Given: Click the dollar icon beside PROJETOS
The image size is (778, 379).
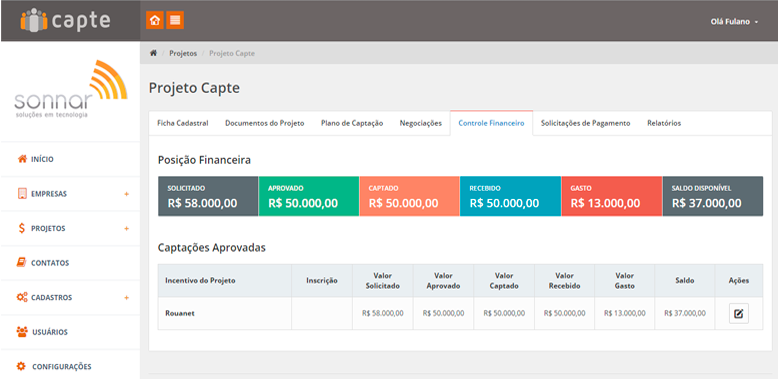Looking at the screenshot, I should [22, 229].
